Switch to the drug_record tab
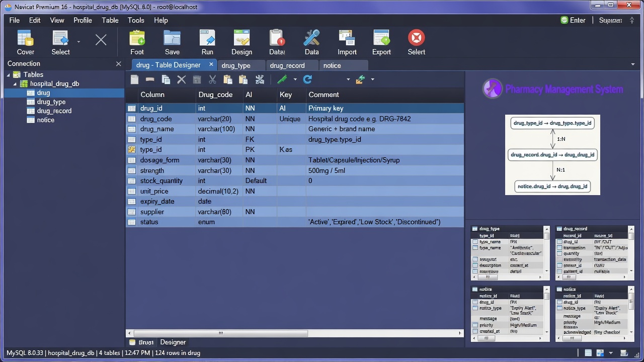The height and width of the screenshot is (362, 644). pos(292,65)
